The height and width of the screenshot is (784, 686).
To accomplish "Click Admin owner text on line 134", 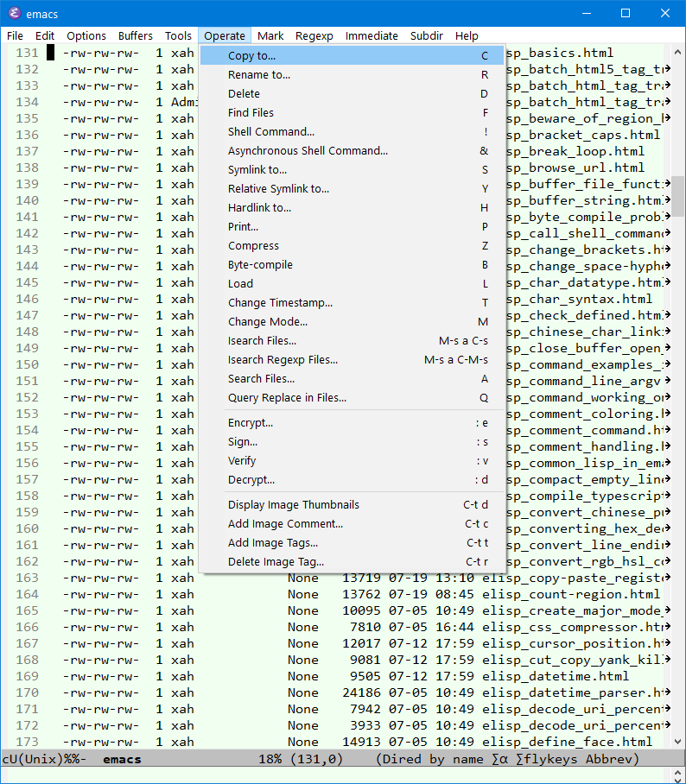I will click(x=185, y=102).
